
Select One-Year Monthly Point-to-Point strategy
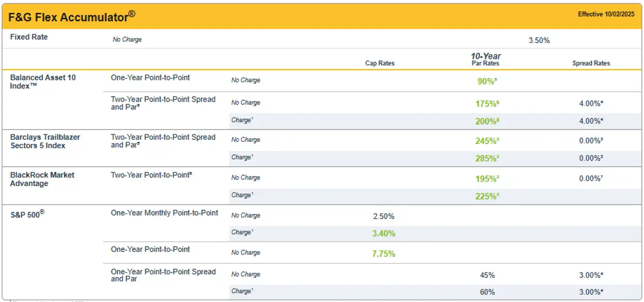(x=165, y=213)
